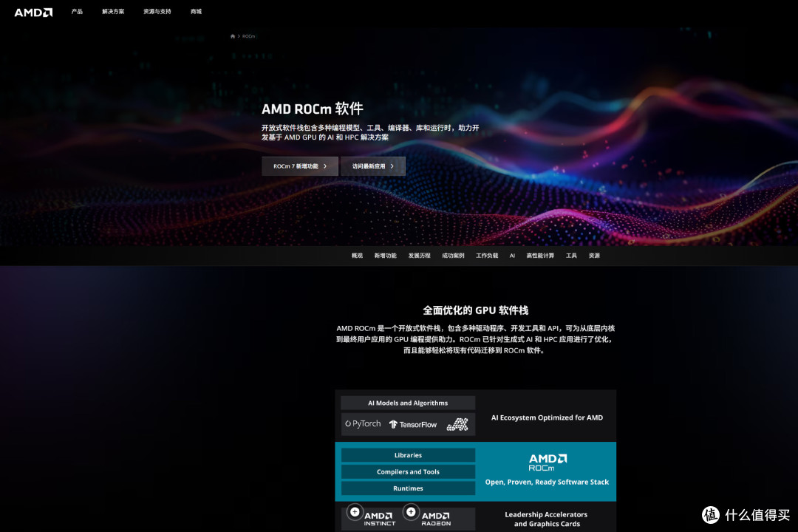
Task: Expand the plus icon on AMD Instinct
Action: pyautogui.click(x=355, y=511)
